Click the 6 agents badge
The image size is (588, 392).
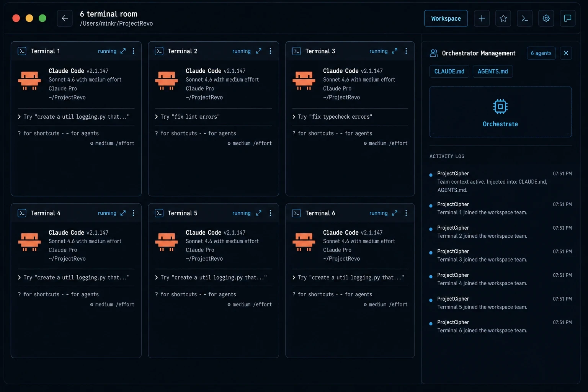[541, 53]
